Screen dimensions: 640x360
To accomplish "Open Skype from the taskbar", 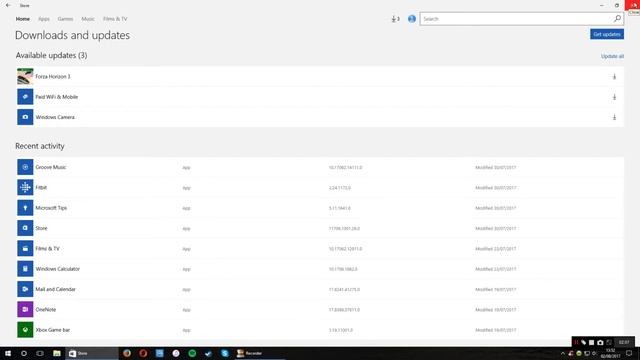I will (x=225, y=353).
